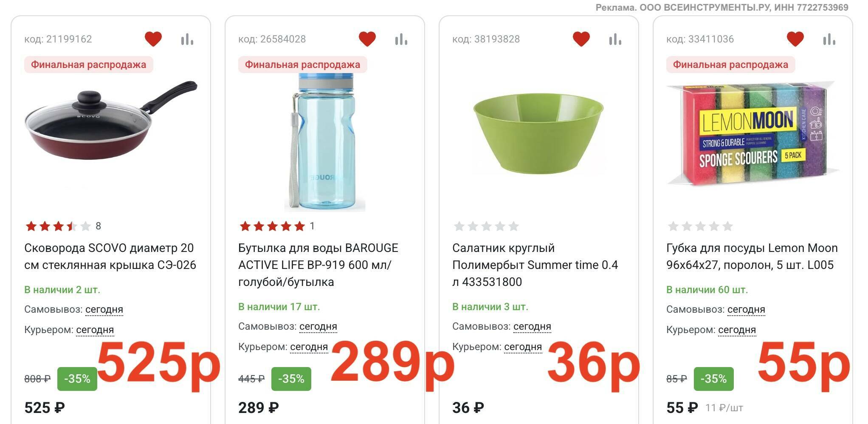Toggle favorite heart on BAROUGE water bottle

(x=367, y=39)
